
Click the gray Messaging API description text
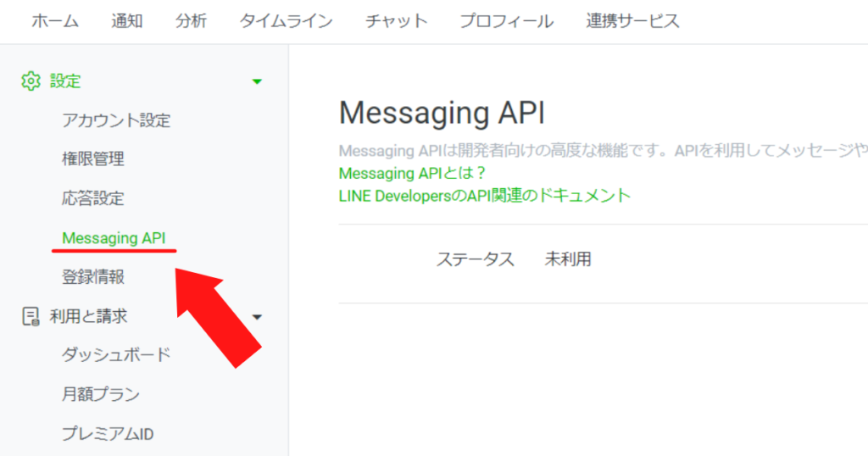[604, 151]
